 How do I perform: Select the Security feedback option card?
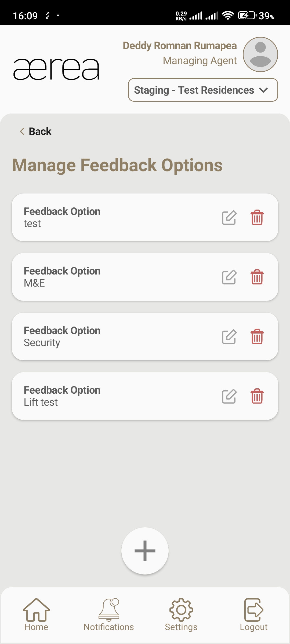[x=107, y=337]
